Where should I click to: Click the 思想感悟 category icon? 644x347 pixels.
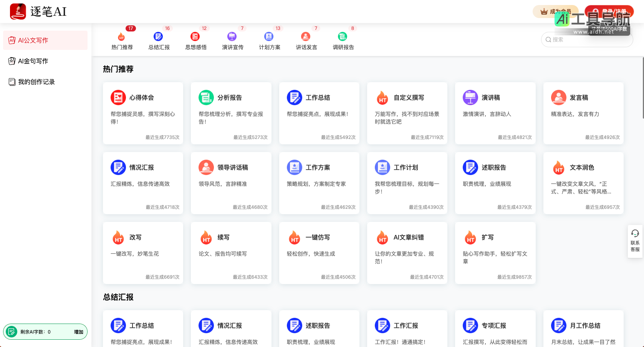(x=195, y=36)
